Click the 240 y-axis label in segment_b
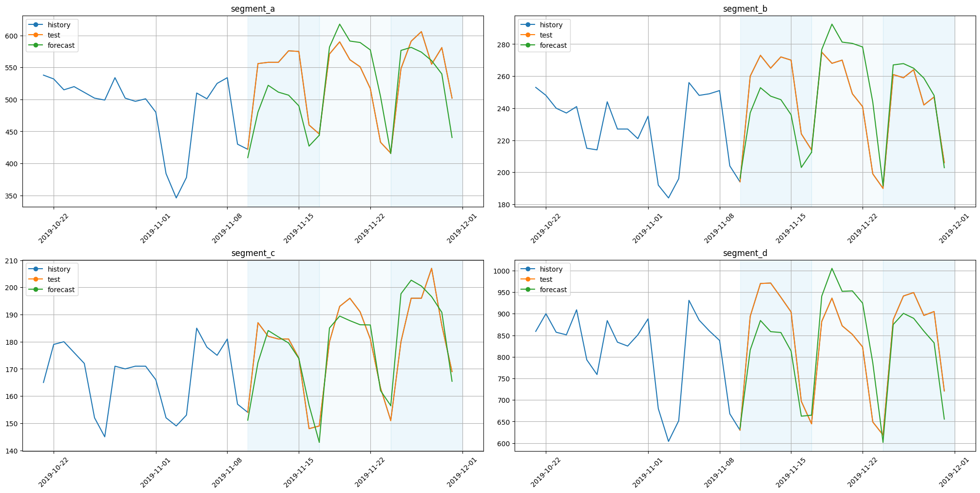Viewport: 980px width, 493px height. point(504,109)
